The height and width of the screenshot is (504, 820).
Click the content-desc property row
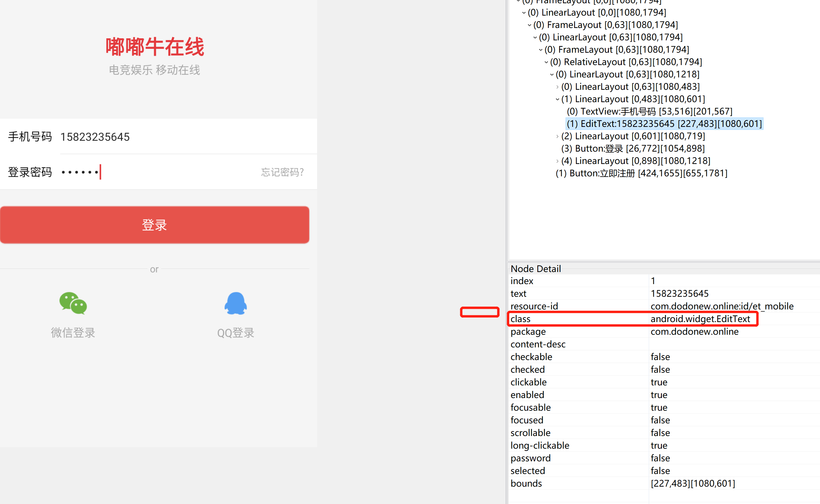click(665, 344)
